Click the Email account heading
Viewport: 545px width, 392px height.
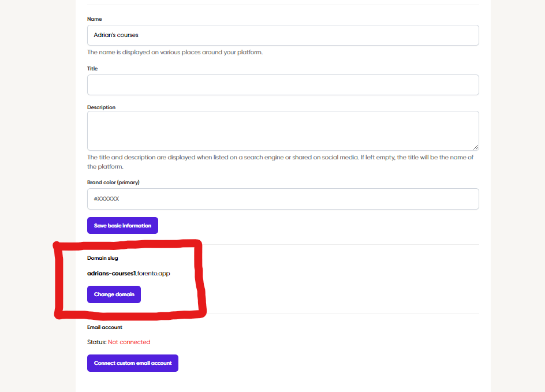click(104, 327)
